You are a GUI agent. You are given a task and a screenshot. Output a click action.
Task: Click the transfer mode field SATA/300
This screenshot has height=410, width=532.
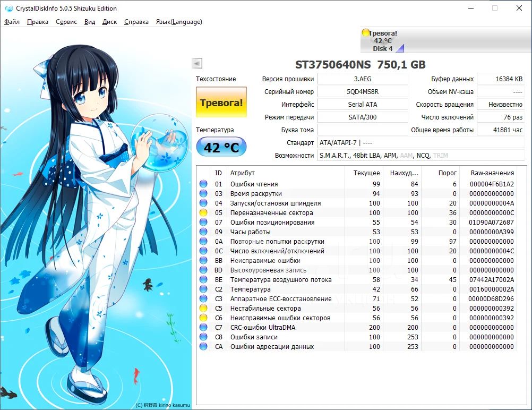tap(362, 117)
